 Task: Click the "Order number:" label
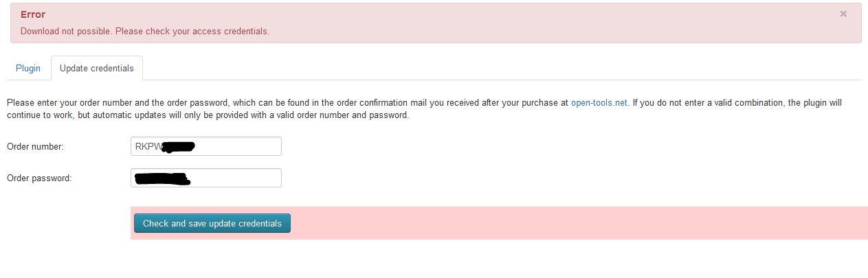[x=35, y=146]
